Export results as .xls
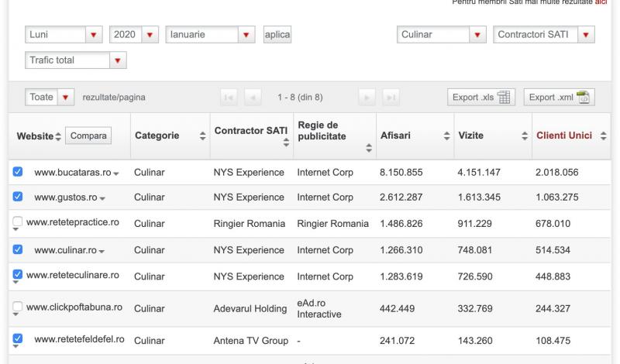 pyautogui.click(x=480, y=98)
